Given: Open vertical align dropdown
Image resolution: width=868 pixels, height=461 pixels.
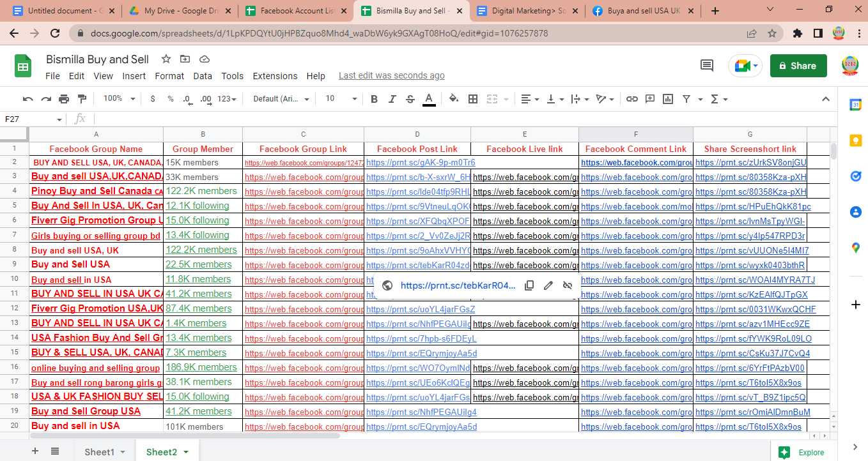Looking at the screenshot, I should pyautogui.click(x=555, y=99).
